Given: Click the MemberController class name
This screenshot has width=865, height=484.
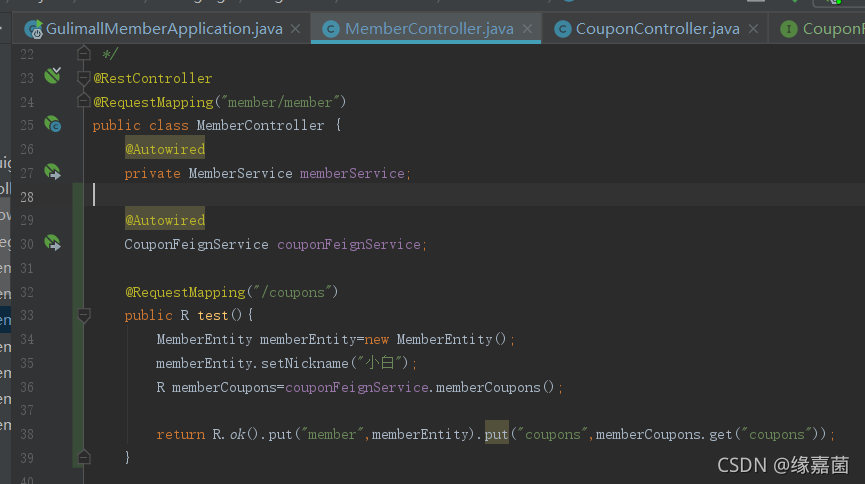Looking at the screenshot, I should [260, 125].
